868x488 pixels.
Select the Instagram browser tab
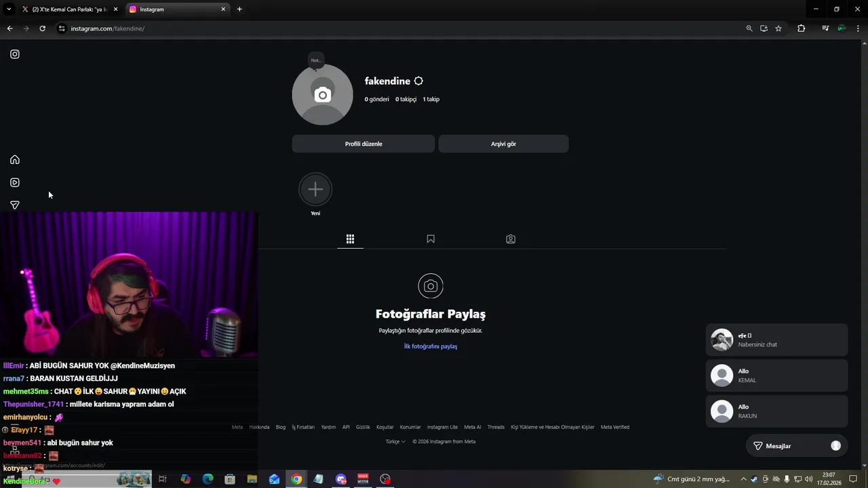[176, 9]
